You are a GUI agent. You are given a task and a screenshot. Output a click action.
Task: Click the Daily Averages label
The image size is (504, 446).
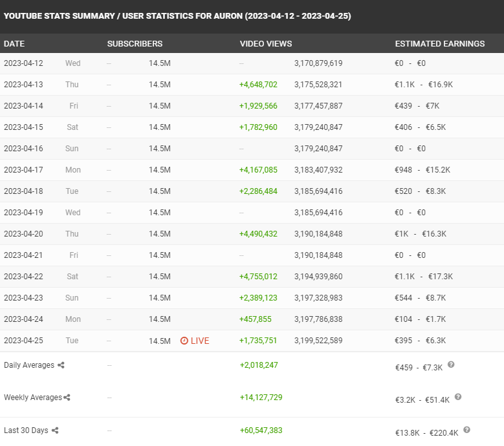(x=29, y=365)
